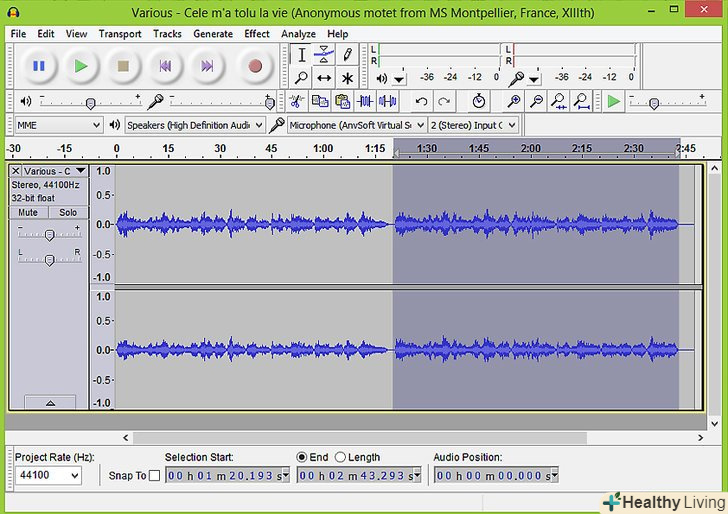Select the Draw pencil tool
728x514 pixels.
click(x=347, y=55)
